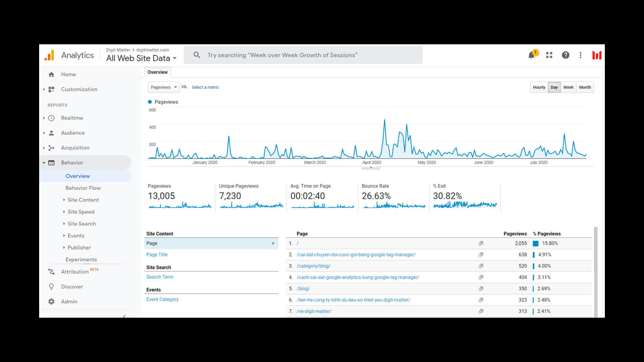
Task: Click the page list vertical scrollbar
Action: pos(595,272)
